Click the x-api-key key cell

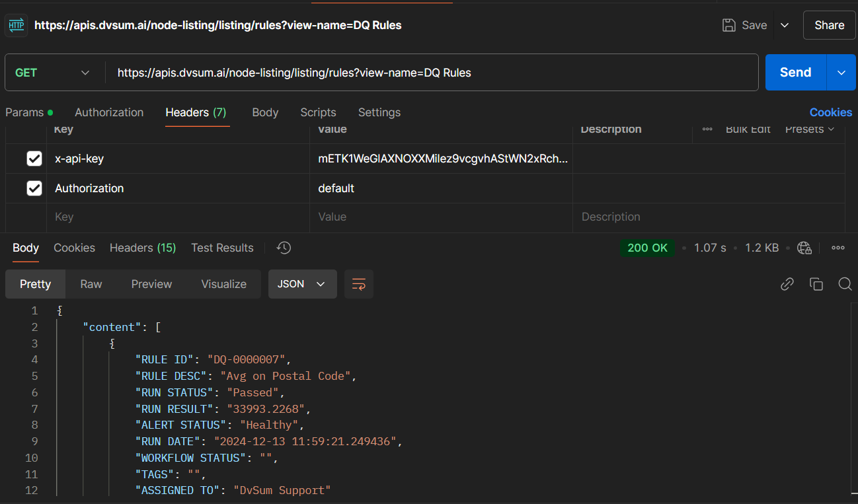tap(178, 159)
